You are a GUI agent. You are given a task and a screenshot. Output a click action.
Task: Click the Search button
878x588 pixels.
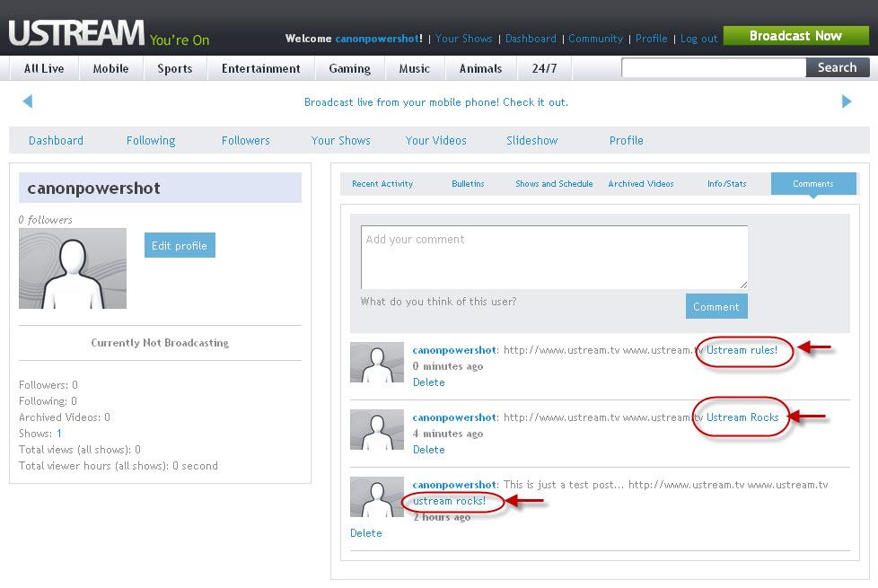click(837, 67)
